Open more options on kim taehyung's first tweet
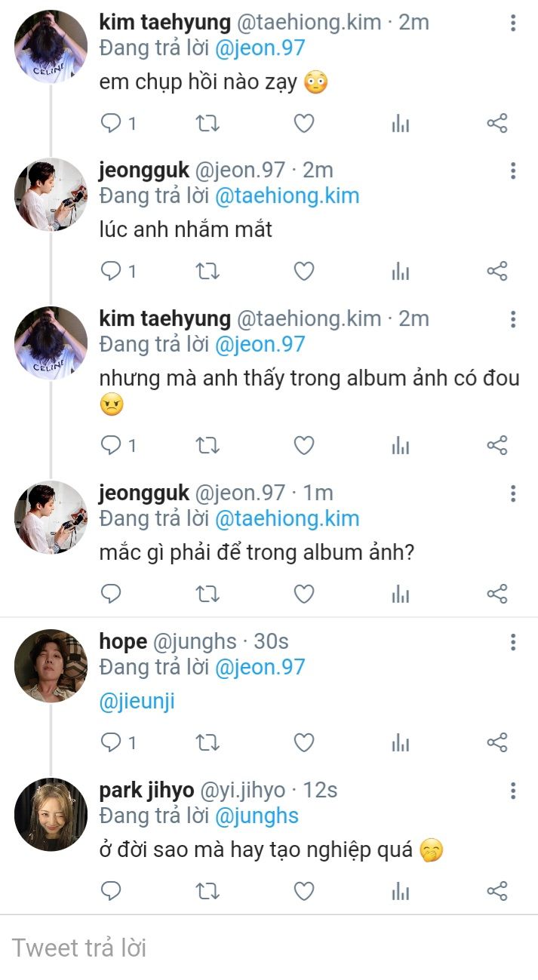 (513, 23)
